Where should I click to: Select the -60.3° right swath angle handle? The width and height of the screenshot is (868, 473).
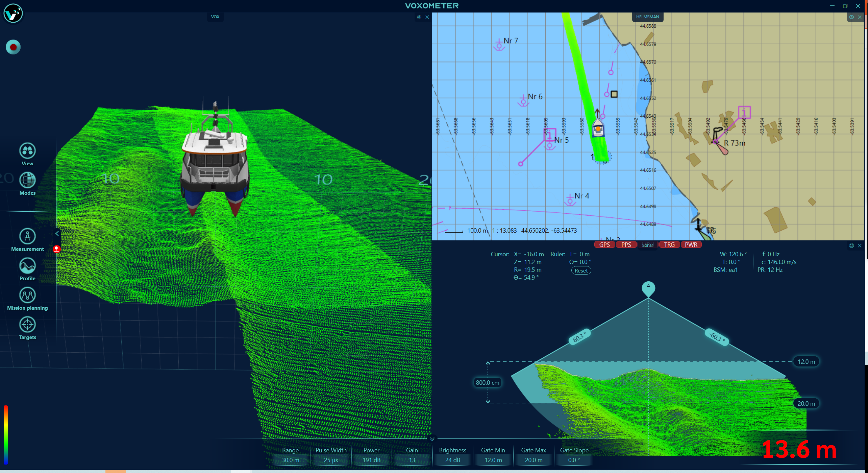click(717, 337)
